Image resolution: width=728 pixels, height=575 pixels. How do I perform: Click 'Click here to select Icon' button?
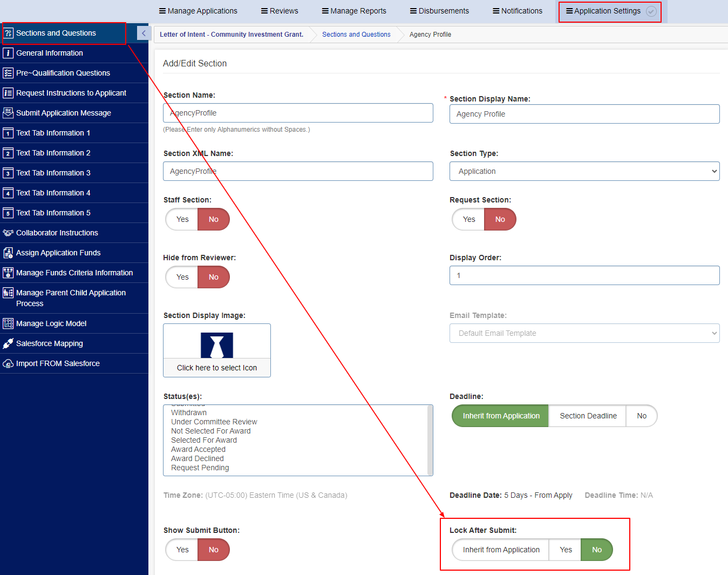[217, 368]
